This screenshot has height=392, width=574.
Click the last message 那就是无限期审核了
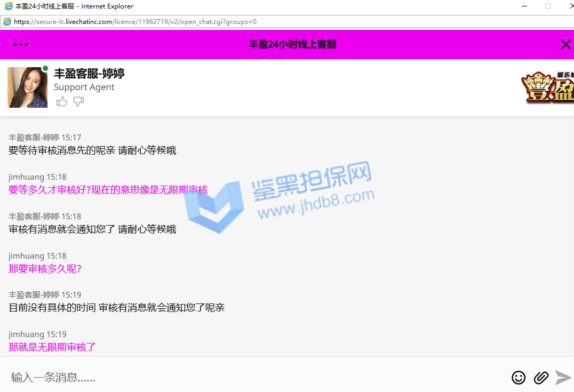click(52, 347)
